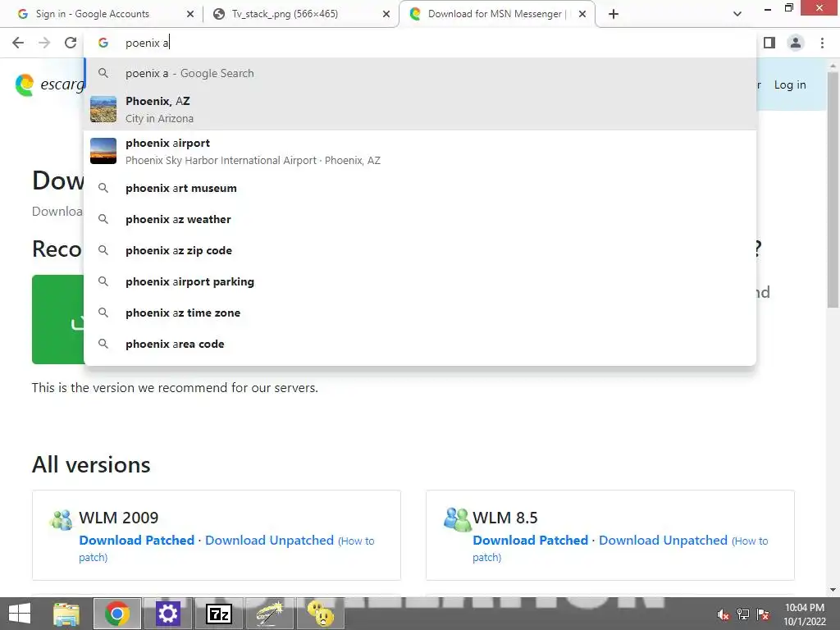Screen dimensions: 840x630
Task: Go back with the browser back arrow
Action: point(18,43)
